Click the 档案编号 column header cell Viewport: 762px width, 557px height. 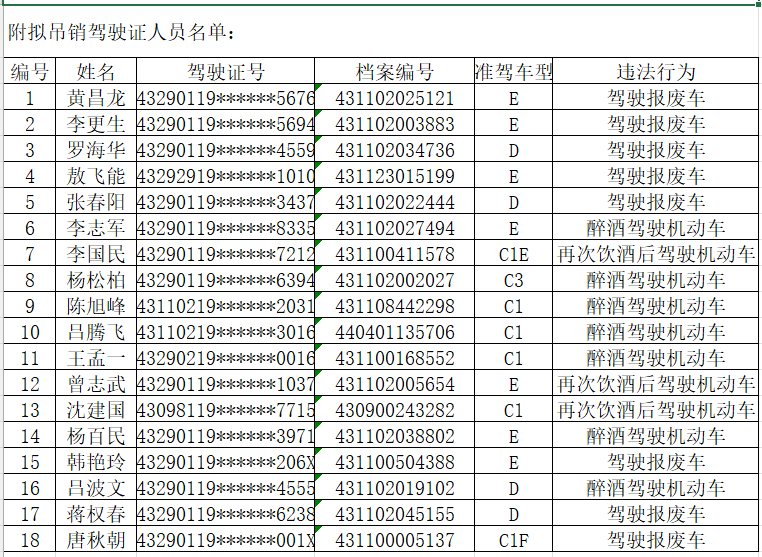[395, 71]
